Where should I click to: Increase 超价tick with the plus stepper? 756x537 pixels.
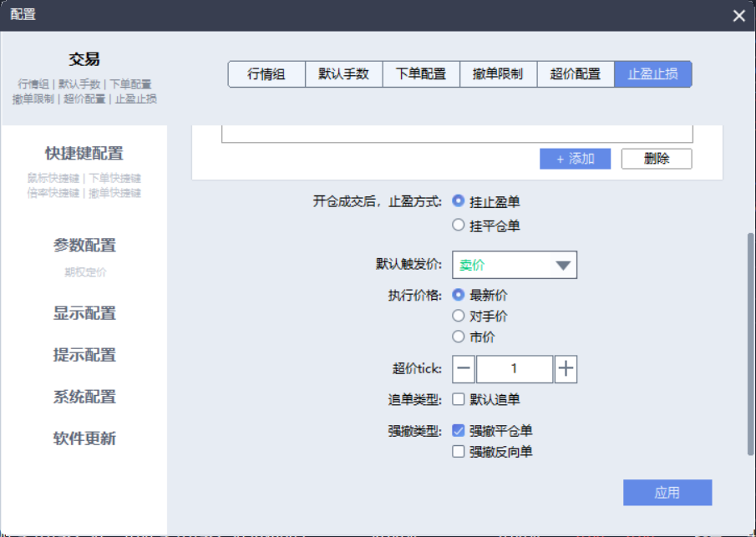click(x=566, y=368)
